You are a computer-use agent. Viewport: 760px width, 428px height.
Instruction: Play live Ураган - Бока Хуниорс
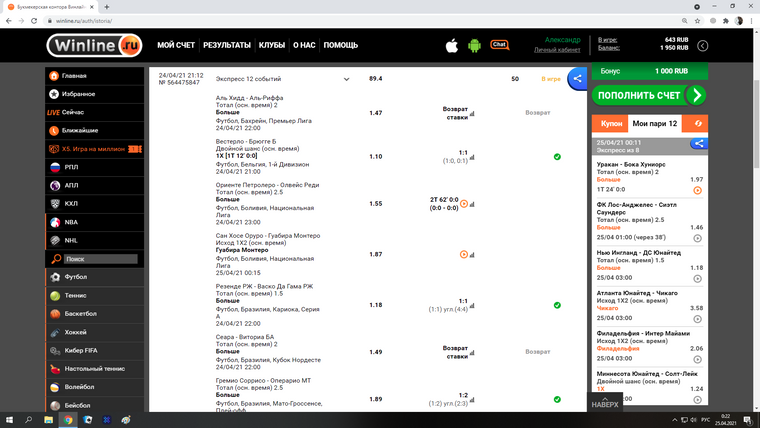click(x=697, y=190)
